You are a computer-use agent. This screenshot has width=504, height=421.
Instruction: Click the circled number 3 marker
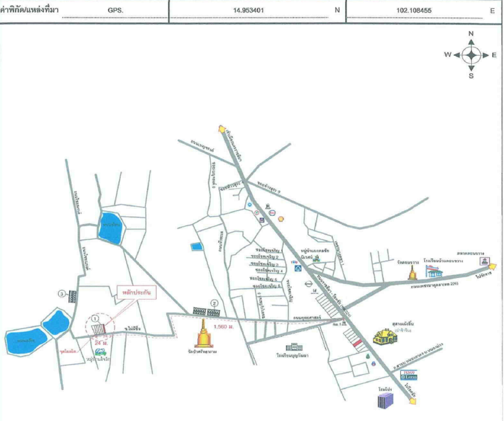point(62,294)
